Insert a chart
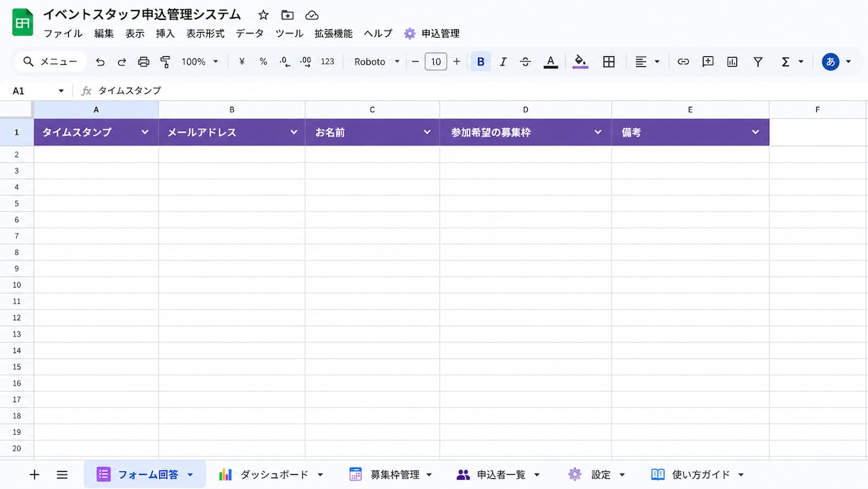The height and width of the screenshot is (489, 868). 732,62
